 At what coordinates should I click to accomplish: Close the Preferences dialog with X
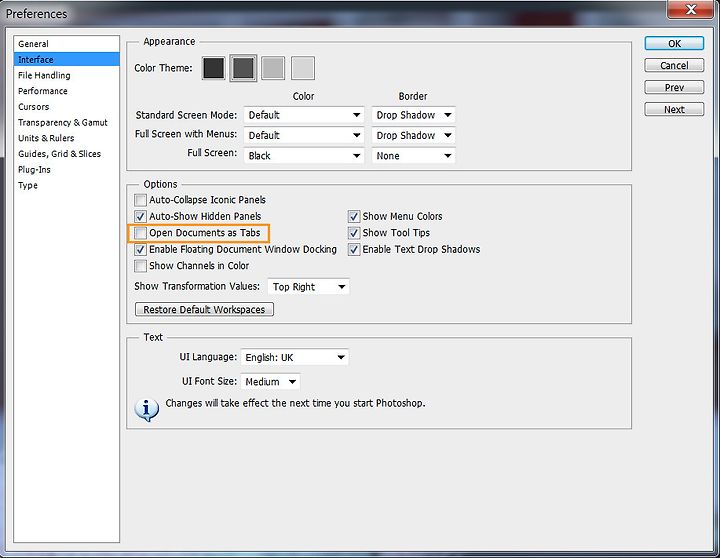coord(690,9)
